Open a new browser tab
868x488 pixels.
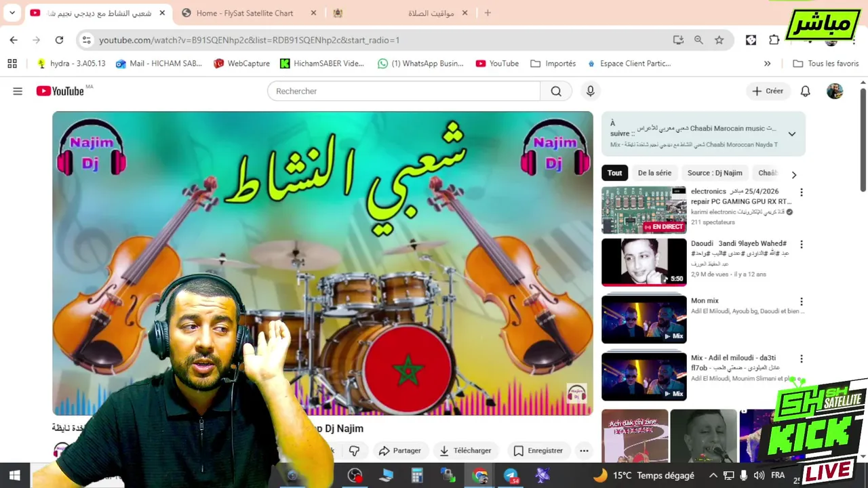pyautogui.click(x=488, y=13)
